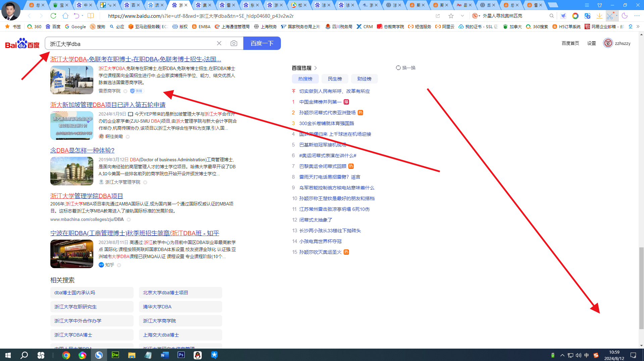Switch to the 民生榜 tab
Image resolution: width=644 pixels, height=361 pixels.
[335, 78]
